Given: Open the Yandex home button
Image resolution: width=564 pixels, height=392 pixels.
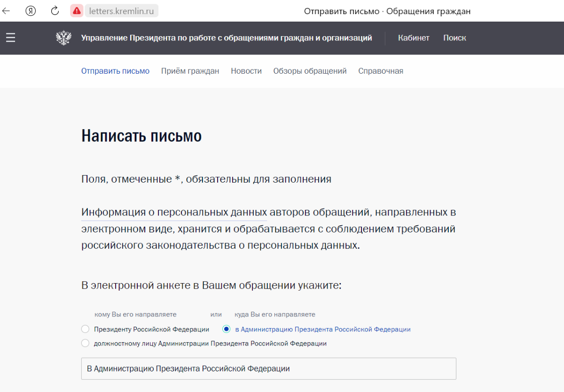Looking at the screenshot, I should click(x=31, y=11).
